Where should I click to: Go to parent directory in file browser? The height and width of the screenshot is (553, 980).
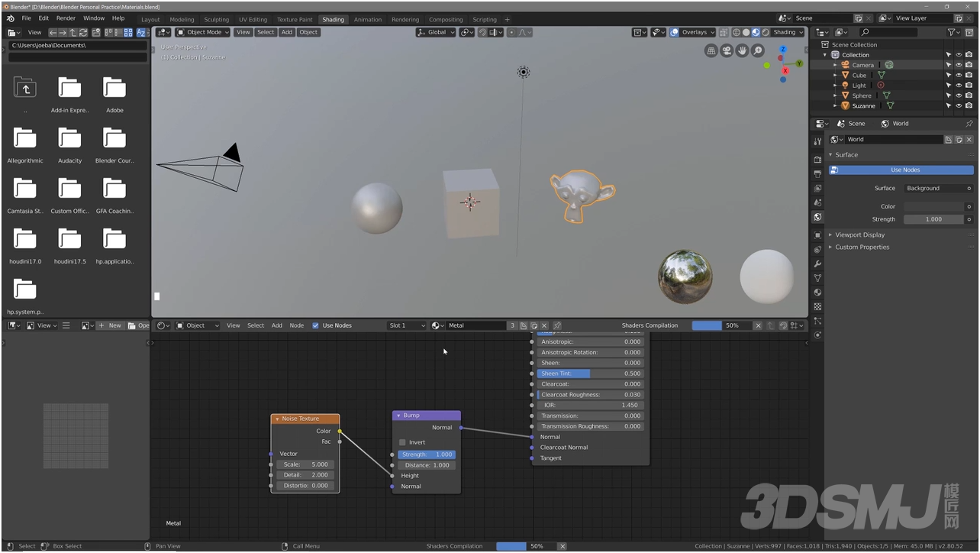pyautogui.click(x=73, y=32)
